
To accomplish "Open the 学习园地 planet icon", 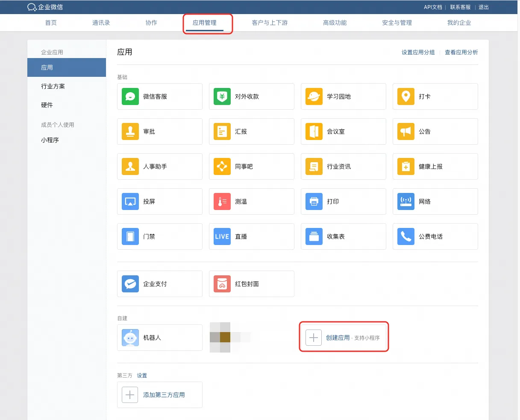I will (x=314, y=96).
